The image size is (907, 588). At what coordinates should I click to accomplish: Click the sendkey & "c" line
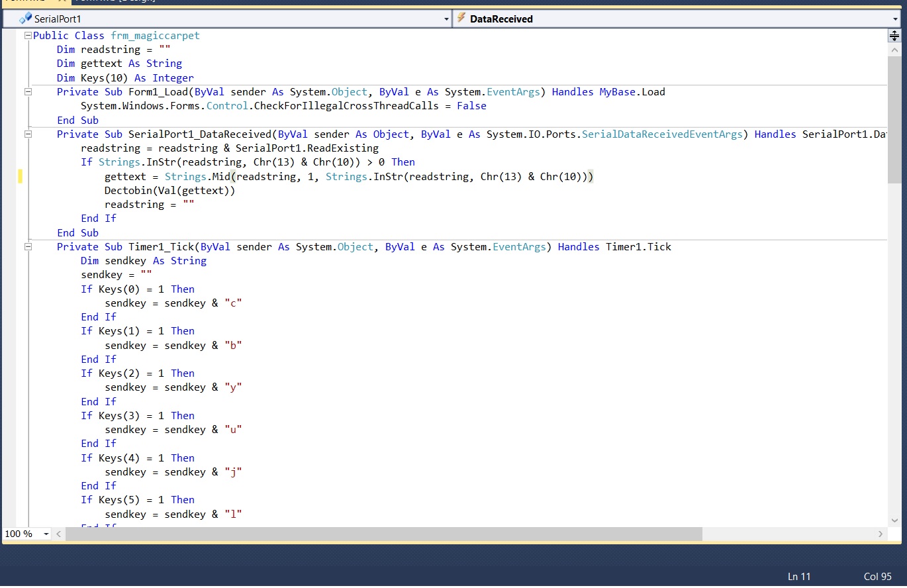click(173, 303)
